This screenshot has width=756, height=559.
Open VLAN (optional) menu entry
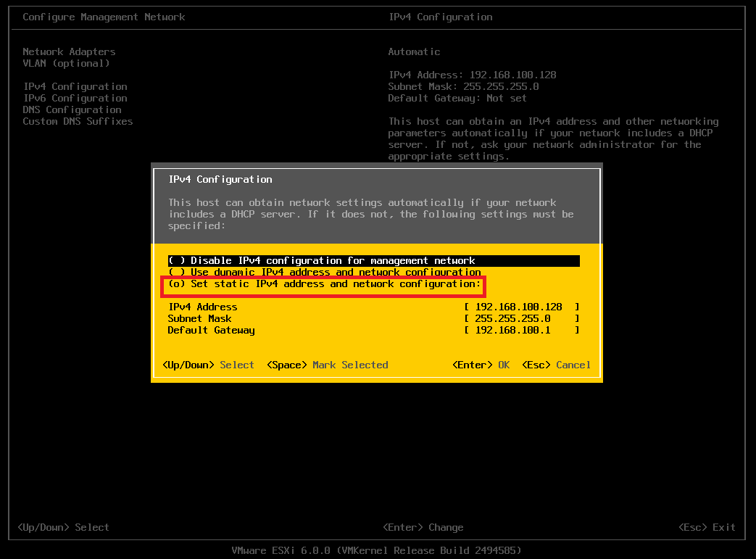point(66,63)
